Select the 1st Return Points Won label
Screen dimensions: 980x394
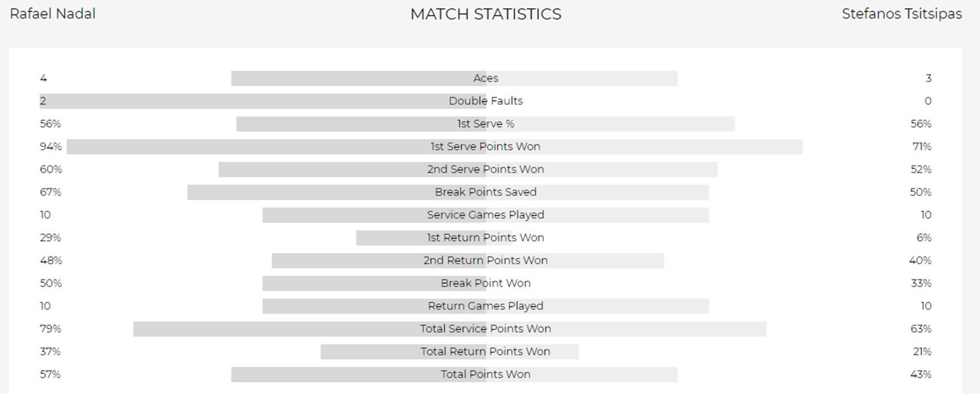pos(486,237)
